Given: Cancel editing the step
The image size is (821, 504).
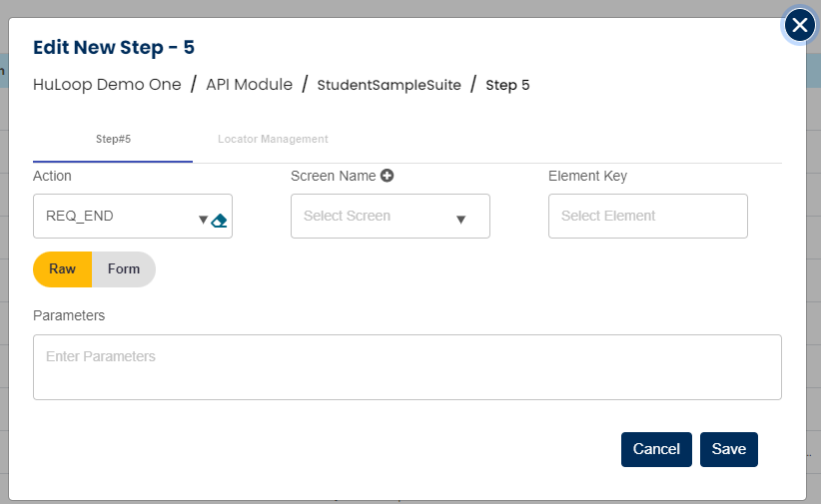Looking at the screenshot, I should click(656, 449).
